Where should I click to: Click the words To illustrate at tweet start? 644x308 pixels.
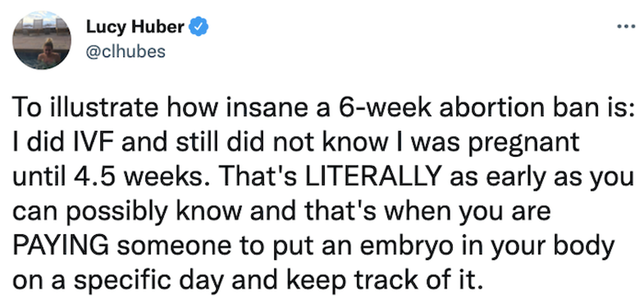[x=86, y=107]
